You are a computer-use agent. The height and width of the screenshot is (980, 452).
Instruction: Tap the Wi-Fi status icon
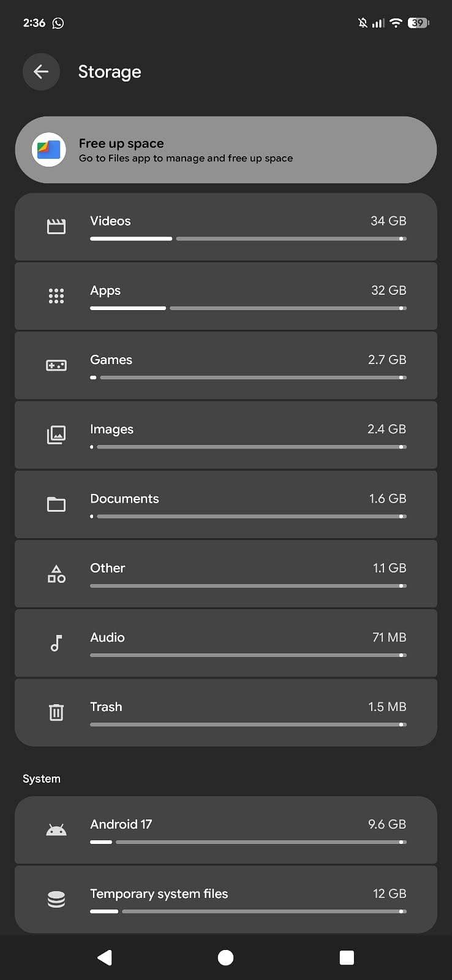click(x=396, y=23)
